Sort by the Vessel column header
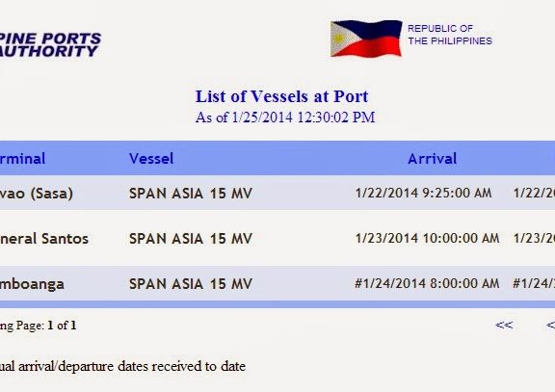Viewport: 555px width, 392px height. 151,159
